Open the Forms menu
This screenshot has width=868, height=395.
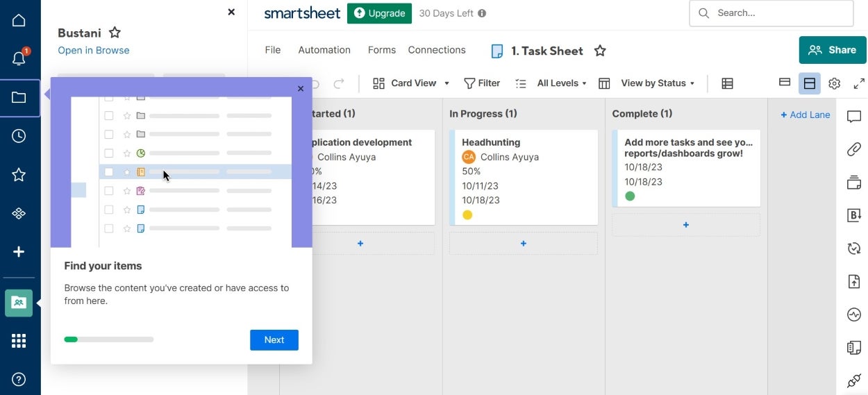381,50
